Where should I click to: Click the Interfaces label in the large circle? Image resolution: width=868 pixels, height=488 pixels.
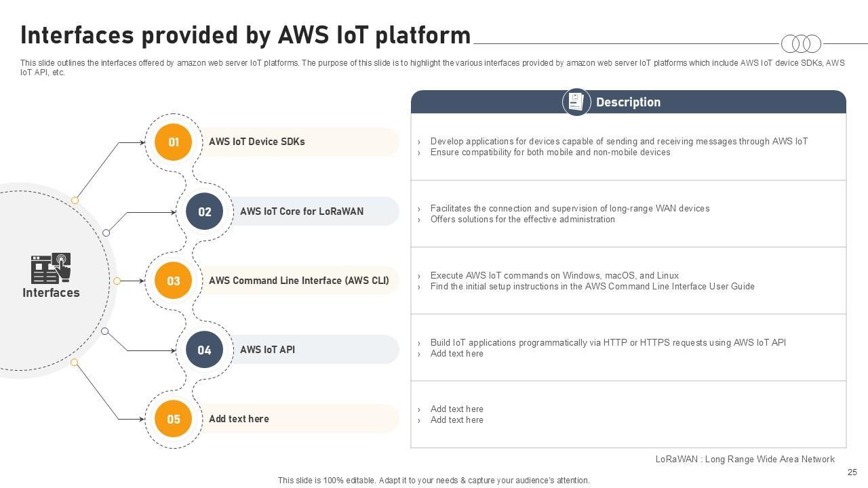pyautogui.click(x=51, y=293)
